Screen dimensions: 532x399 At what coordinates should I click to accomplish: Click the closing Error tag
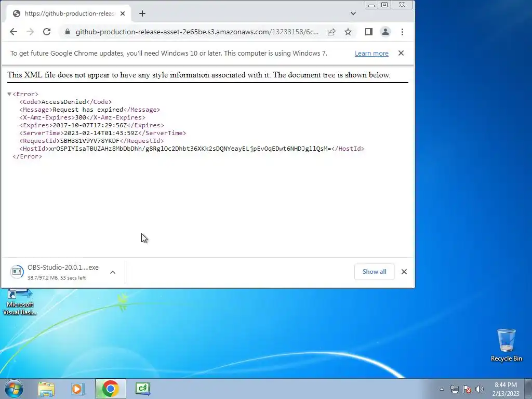tap(27, 156)
